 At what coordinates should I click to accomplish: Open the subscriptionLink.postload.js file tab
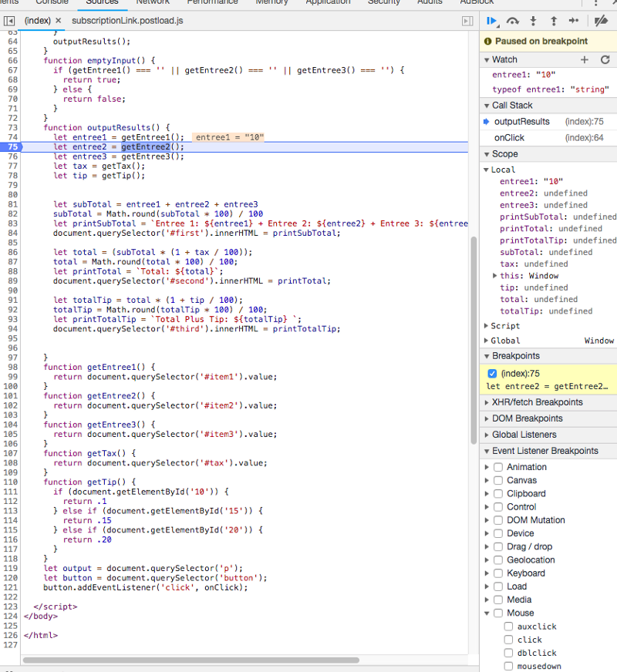point(127,20)
